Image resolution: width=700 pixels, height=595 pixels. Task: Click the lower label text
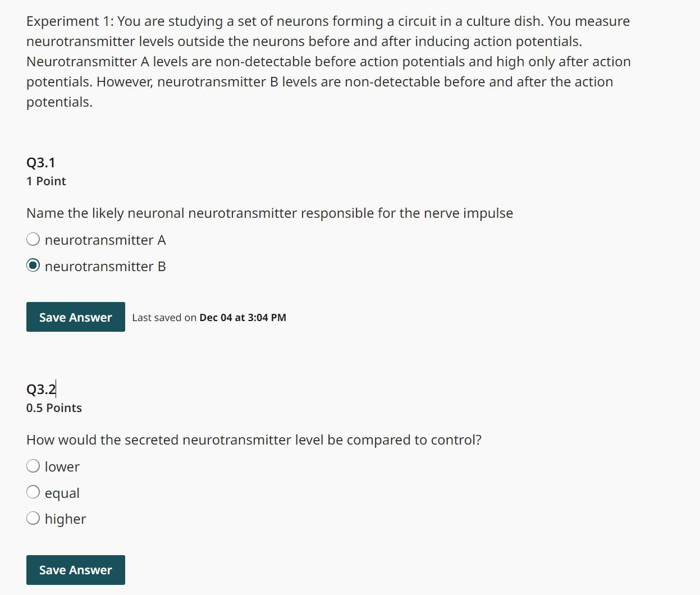[63, 466]
